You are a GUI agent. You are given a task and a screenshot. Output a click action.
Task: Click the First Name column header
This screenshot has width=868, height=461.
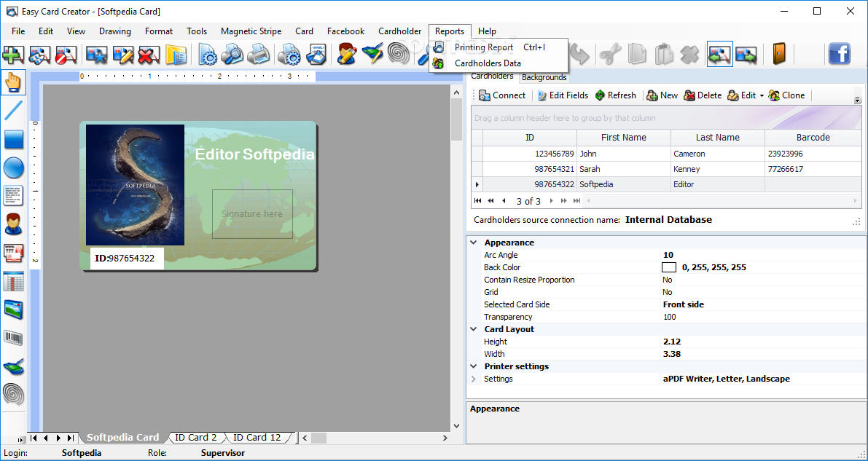[x=623, y=137]
